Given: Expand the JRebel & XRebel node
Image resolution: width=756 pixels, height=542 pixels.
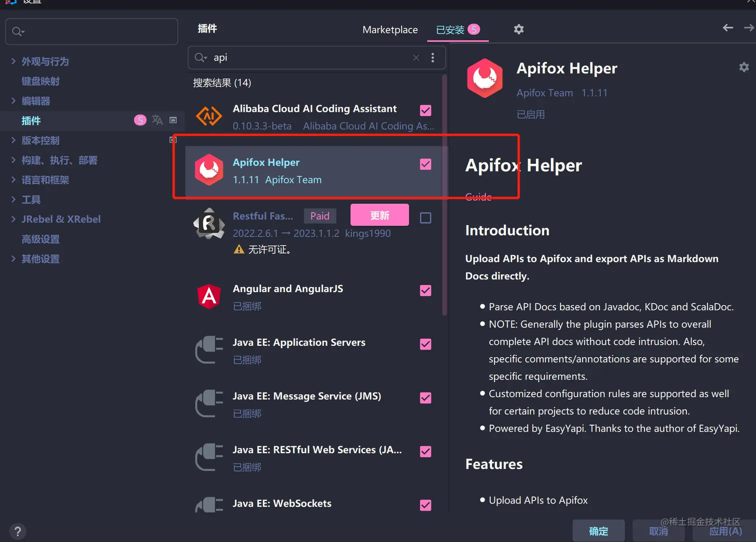Looking at the screenshot, I should click(x=13, y=219).
